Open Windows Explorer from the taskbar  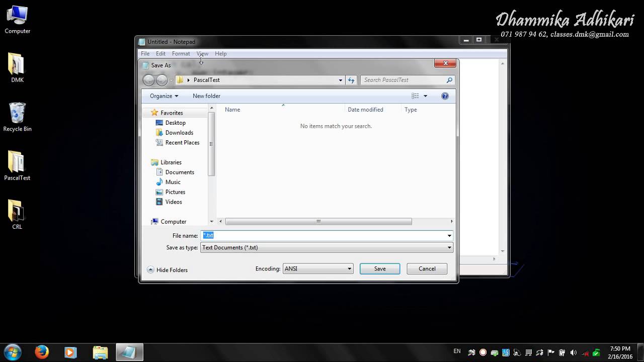100,352
